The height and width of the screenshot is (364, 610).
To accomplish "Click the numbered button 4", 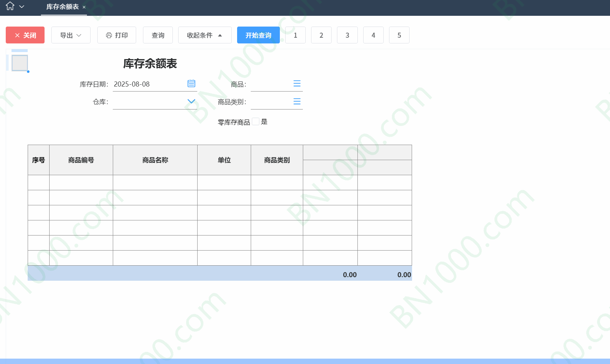I will (373, 35).
